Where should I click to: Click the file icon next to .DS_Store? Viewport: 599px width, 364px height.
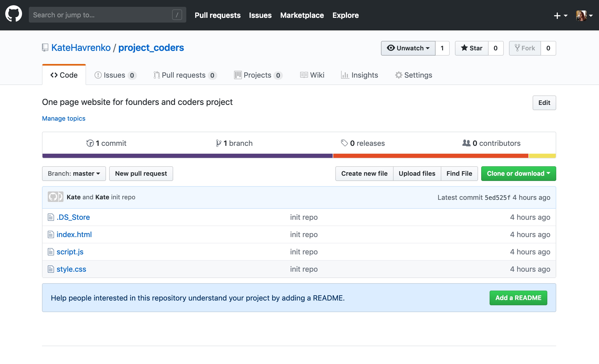pos(51,217)
